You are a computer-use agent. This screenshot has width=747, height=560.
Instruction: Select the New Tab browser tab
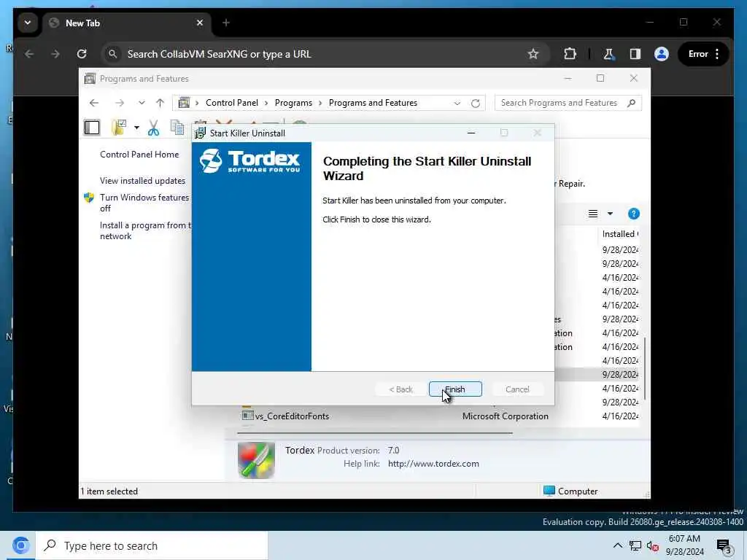pyautogui.click(x=126, y=23)
